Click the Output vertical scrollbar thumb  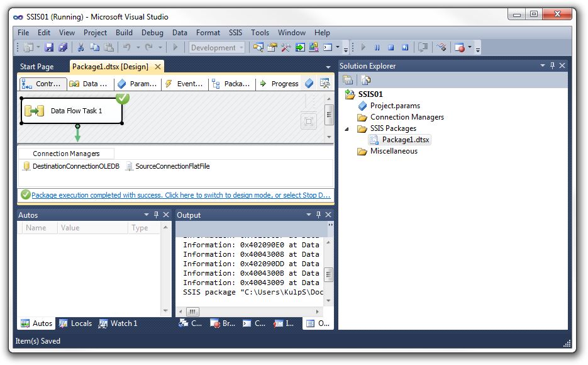pyautogui.click(x=328, y=274)
